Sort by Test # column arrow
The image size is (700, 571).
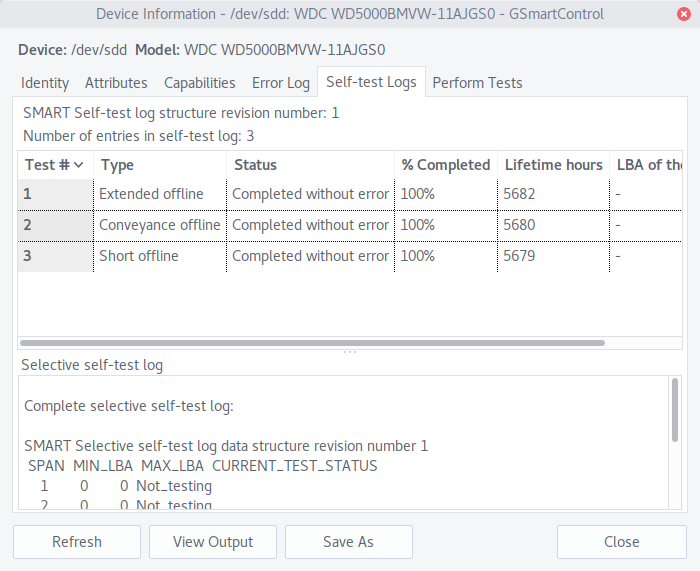(79, 165)
